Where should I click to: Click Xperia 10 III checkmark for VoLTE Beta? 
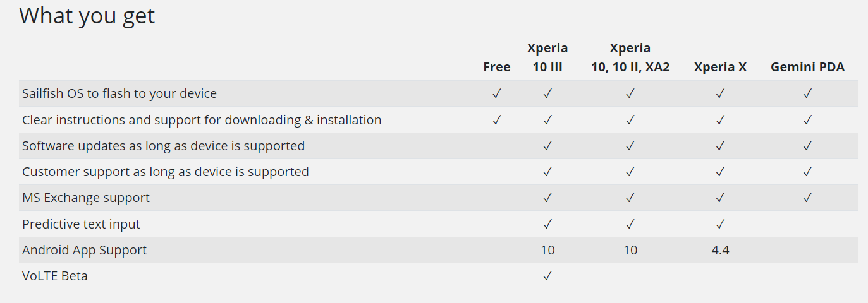tap(547, 276)
